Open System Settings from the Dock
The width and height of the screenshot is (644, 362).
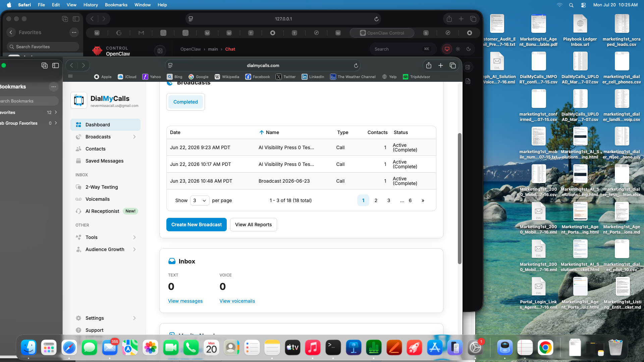click(475, 348)
